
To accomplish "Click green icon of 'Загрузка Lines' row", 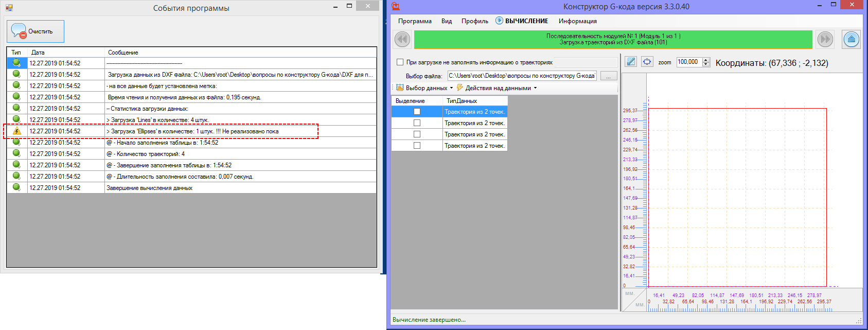I will 17,119.
